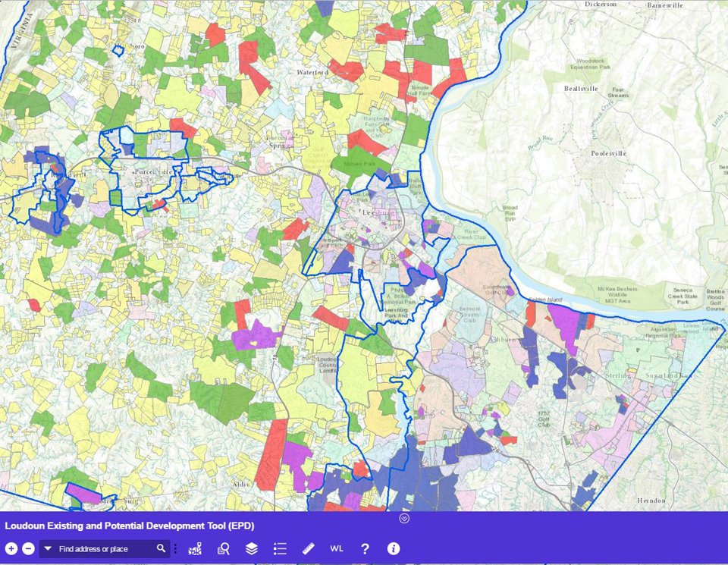Click the Aldie label on the map
Image resolution: width=728 pixels, height=565 pixels.
241,484
